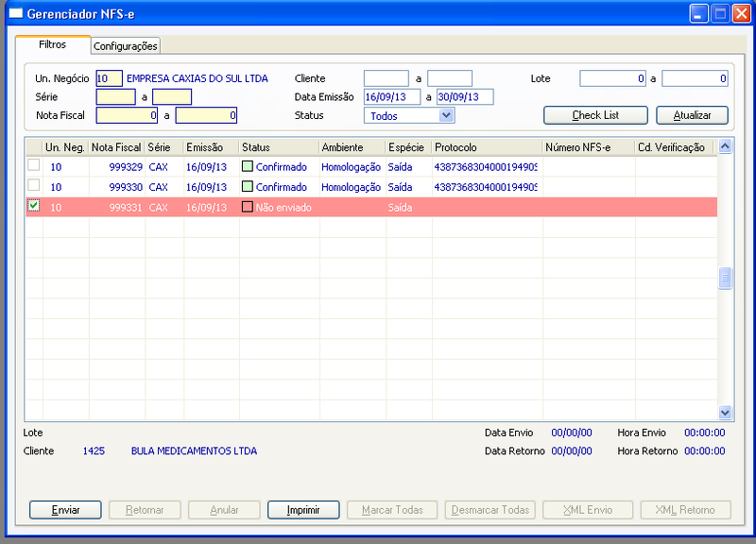Click the Desmarcar Todas button

(490, 510)
